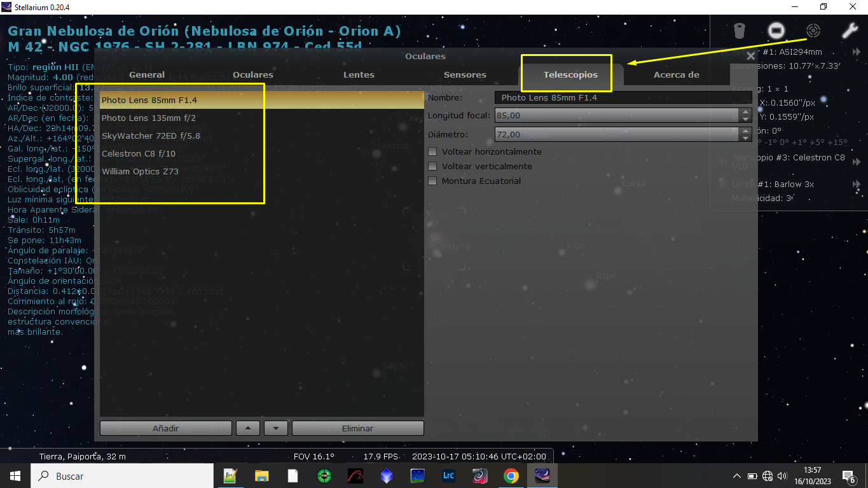Click the Windows Buscar search box

pos(121,476)
